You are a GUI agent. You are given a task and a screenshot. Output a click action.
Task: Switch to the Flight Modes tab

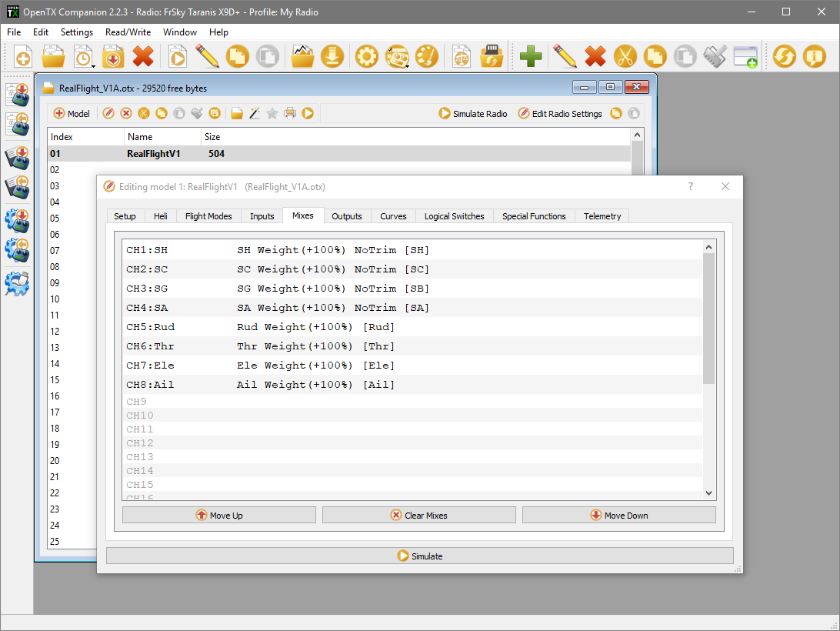tap(208, 216)
